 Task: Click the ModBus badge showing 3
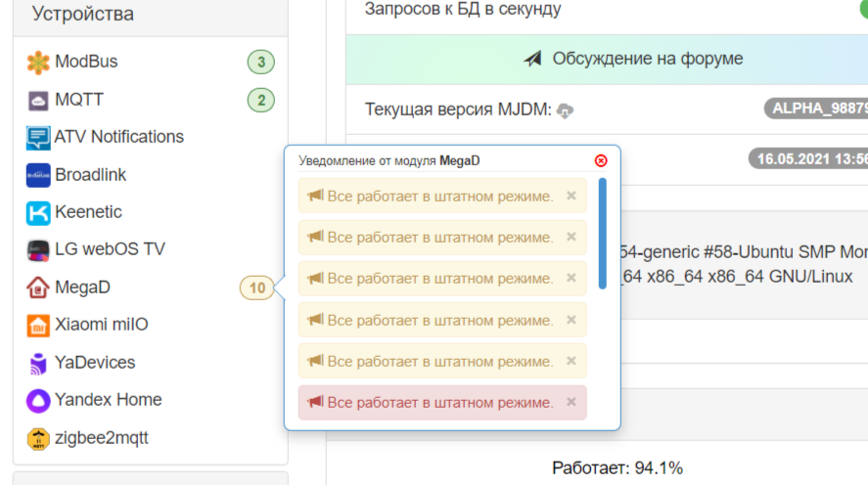point(260,62)
